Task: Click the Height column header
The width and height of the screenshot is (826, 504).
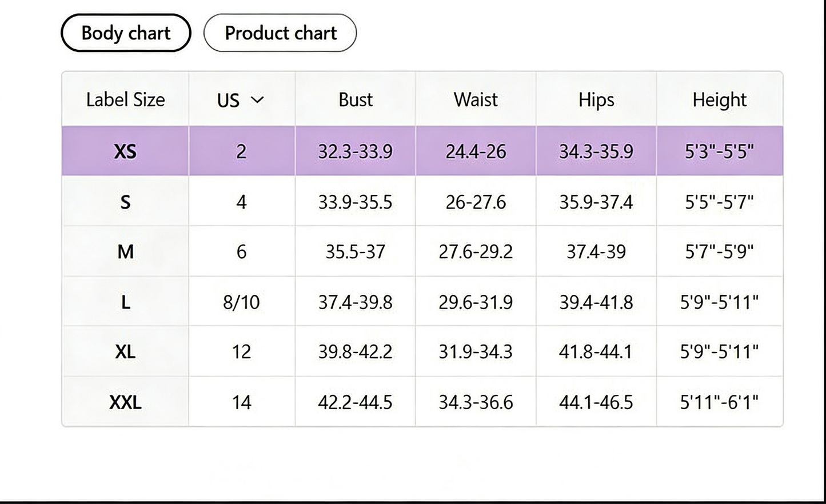Action: (720, 99)
